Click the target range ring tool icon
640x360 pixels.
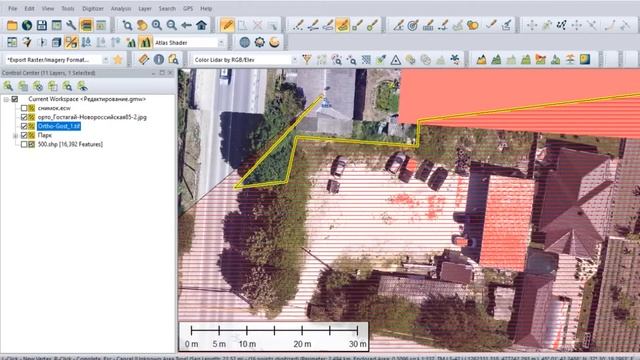[x=413, y=25]
